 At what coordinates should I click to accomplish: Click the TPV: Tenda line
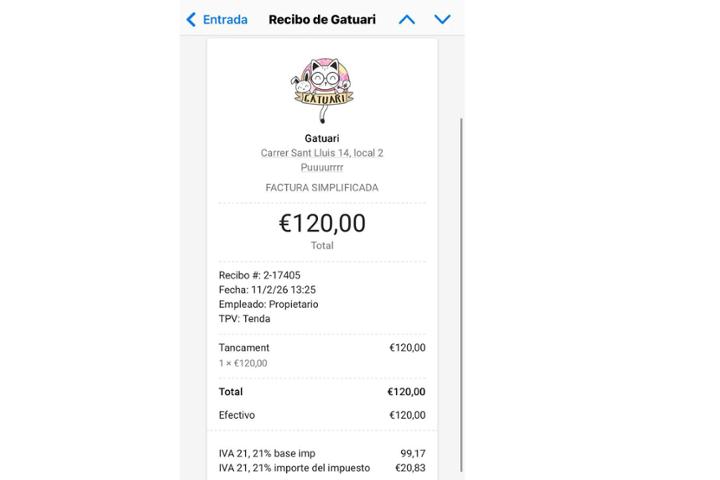point(244,319)
